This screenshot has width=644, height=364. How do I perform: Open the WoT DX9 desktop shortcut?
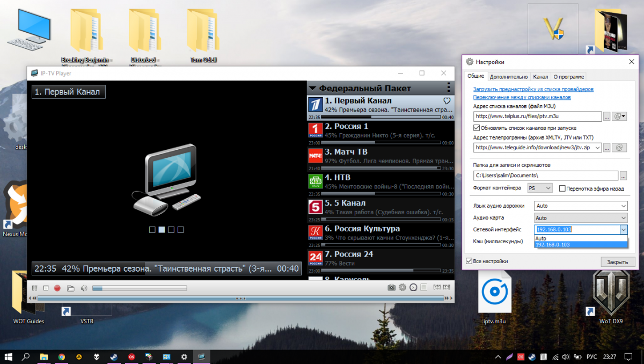coord(611,297)
